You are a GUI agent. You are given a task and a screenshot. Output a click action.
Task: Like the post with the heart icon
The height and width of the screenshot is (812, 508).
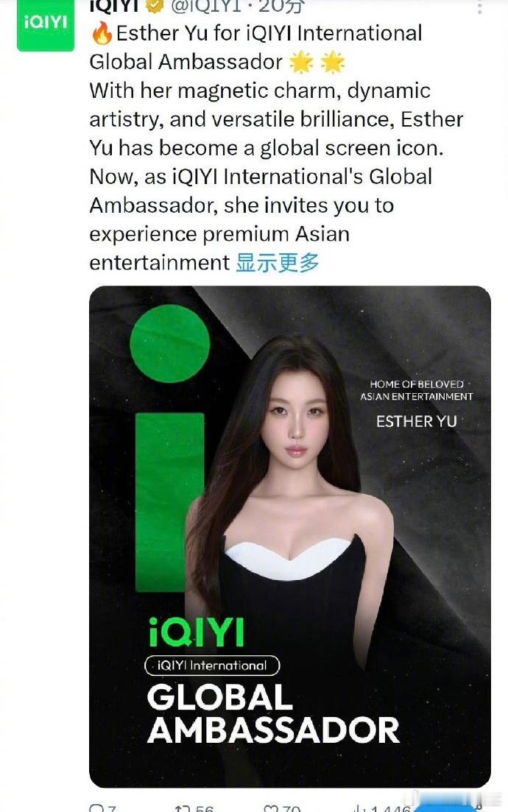(x=271, y=808)
